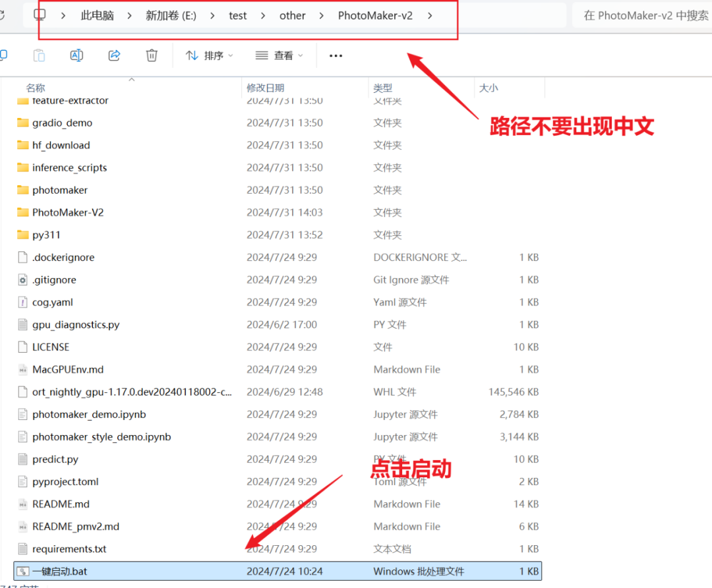Open the more options ellipsis menu
Viewport: 712px width, 588px height.
[336, 56]
